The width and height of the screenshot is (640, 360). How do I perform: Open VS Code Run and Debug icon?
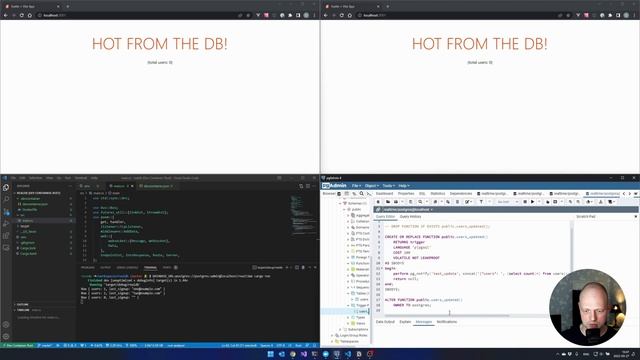6,223
